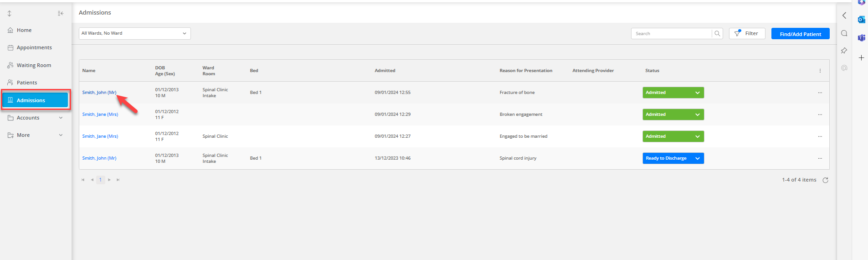This screenshot has height=260, width=868.
Task: Click the pin icon in right panel
Action: pos(844,51)
